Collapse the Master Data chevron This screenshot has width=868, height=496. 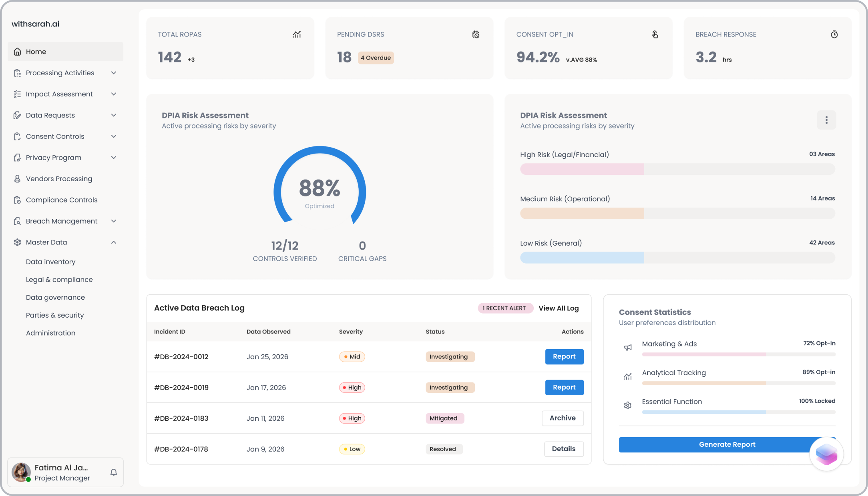pyautogui.click(x=114, y=242)
